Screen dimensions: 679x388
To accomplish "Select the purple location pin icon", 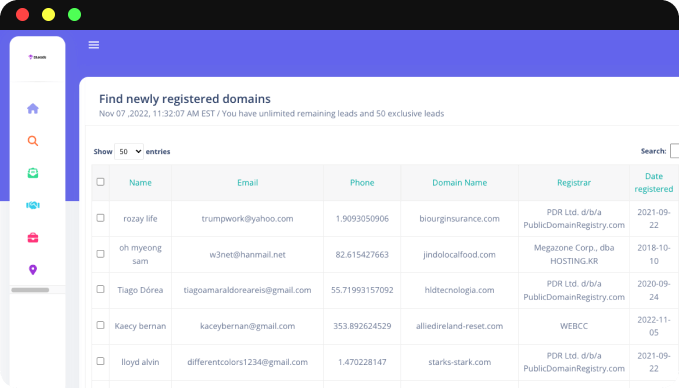I will pos(33,270).
